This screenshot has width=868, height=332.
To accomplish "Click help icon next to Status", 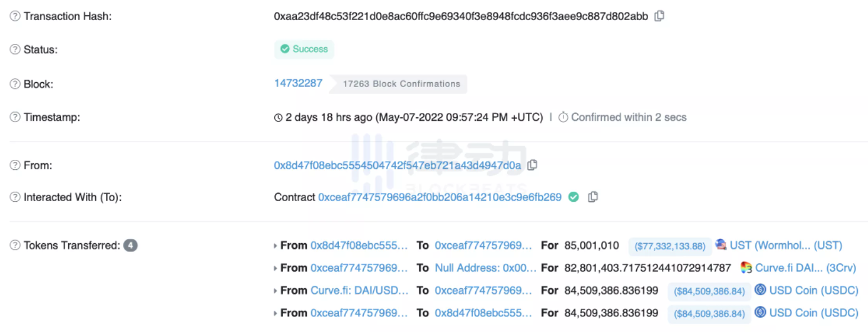I will pyautogui.click(x=15, y=50).
